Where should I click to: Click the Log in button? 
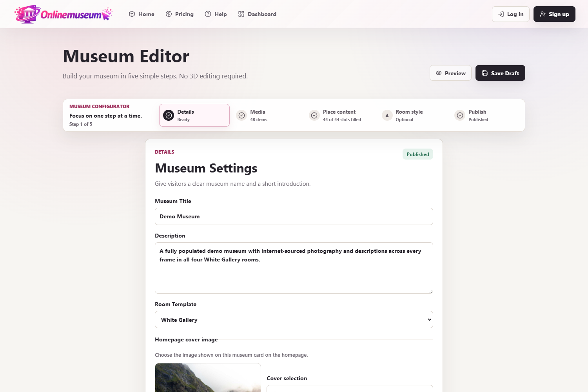[x=511, y=14]
